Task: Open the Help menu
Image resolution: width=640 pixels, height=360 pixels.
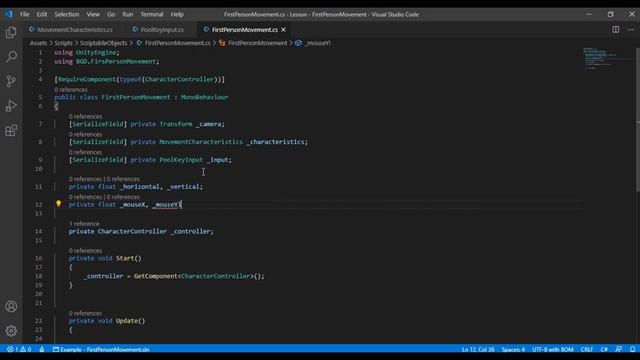Action: [177, 14]
